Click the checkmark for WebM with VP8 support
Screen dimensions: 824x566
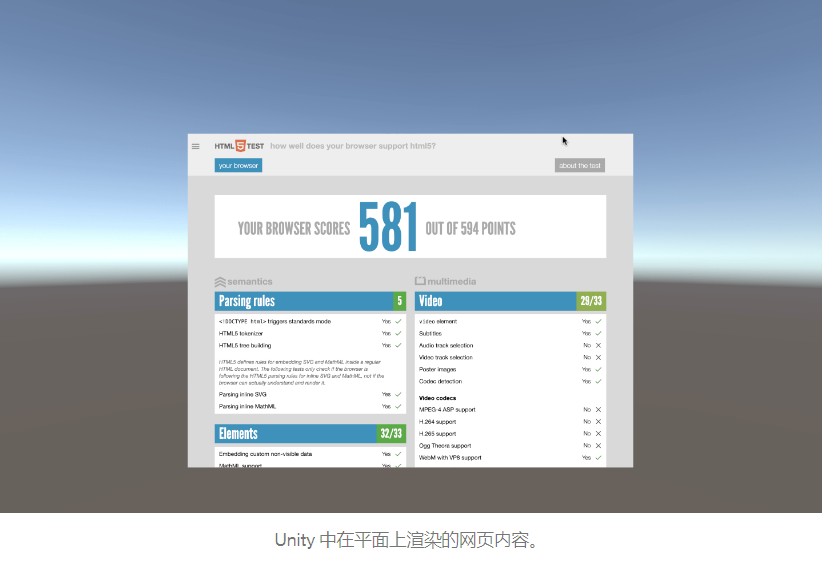[598, 458]
